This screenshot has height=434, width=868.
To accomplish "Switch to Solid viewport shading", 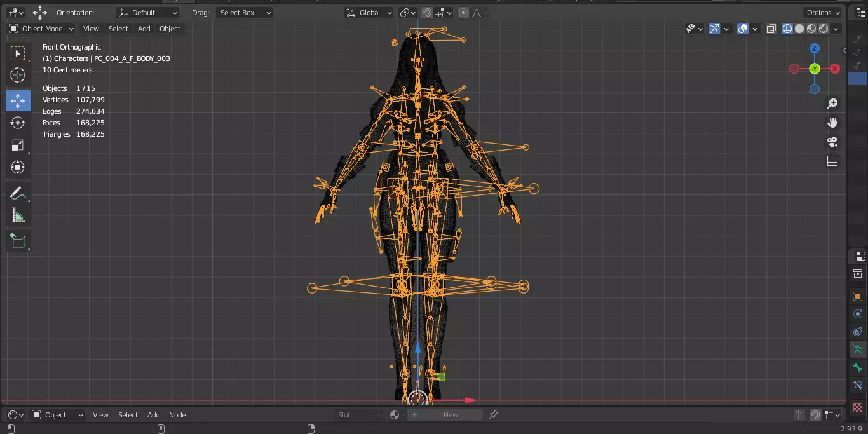I will tap(799, 29).
